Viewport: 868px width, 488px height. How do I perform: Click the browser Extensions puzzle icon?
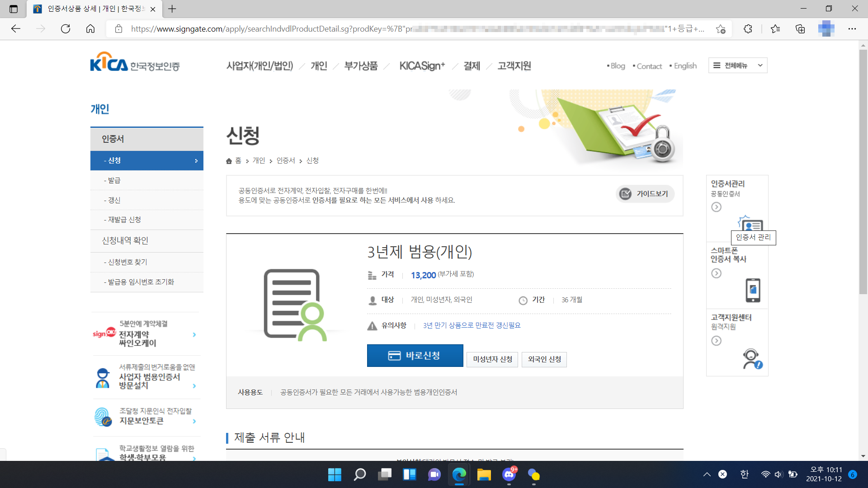(748, 29)
